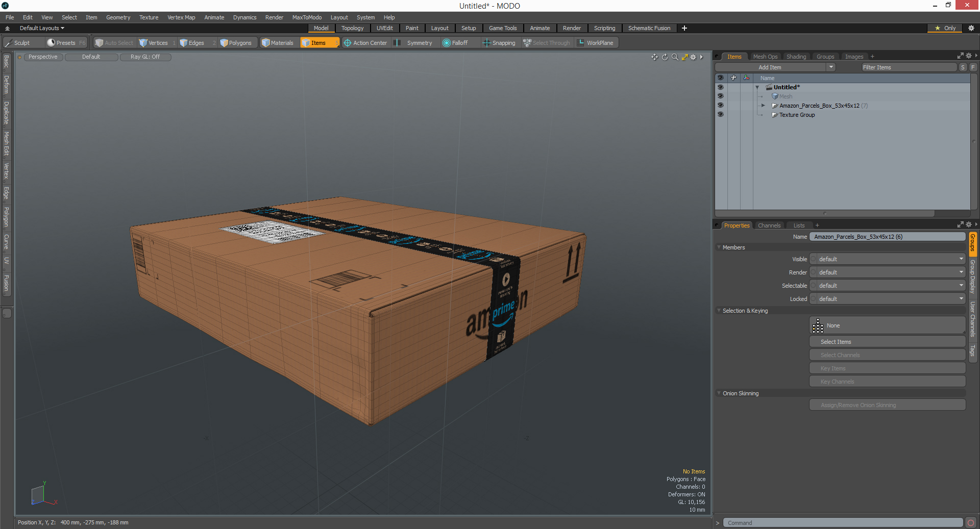Open the layout settings gear at top right
Screen dimensions: 980x529
click(971, 28)
